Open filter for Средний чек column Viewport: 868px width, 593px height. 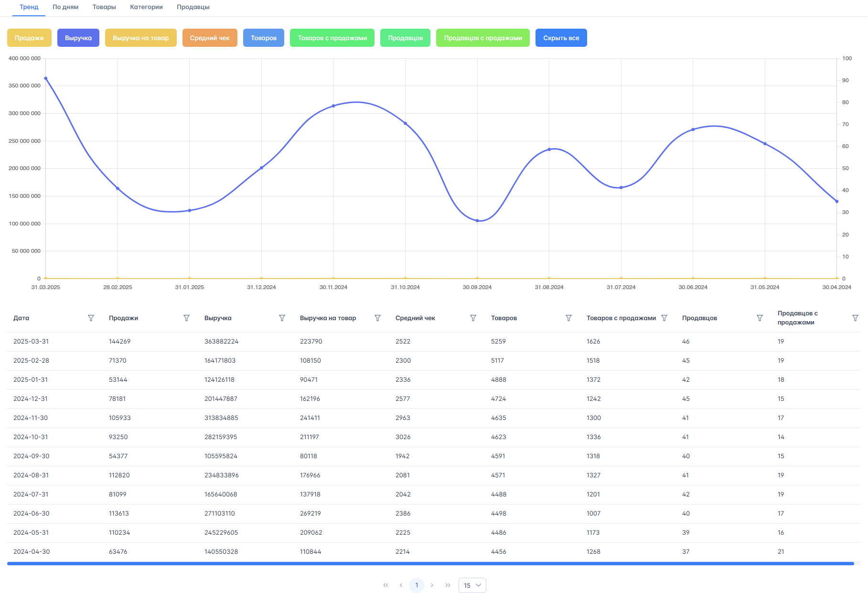pyautogui.click(x=473, y=318)
